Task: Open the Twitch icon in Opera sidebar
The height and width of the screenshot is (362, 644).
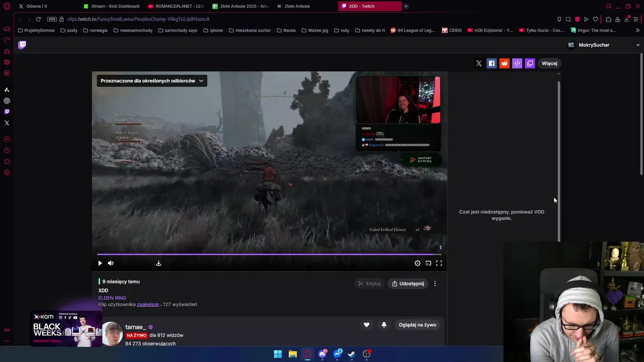Action: coord(7,112)
